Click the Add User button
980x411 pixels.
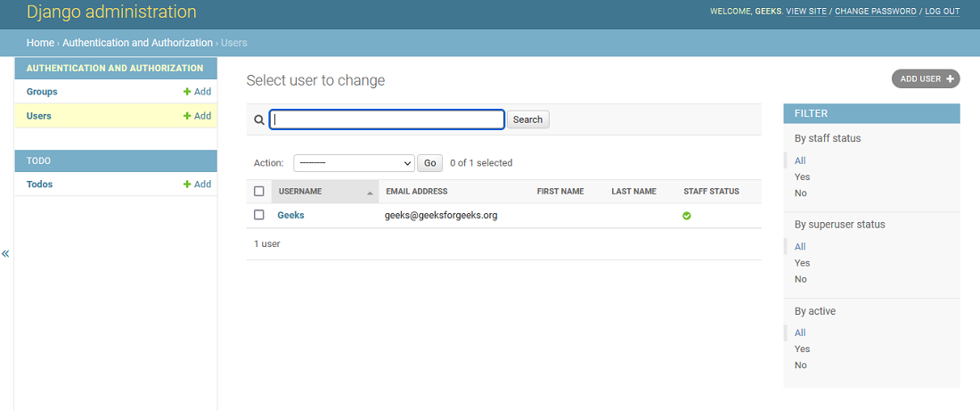[x=926, y=78]
